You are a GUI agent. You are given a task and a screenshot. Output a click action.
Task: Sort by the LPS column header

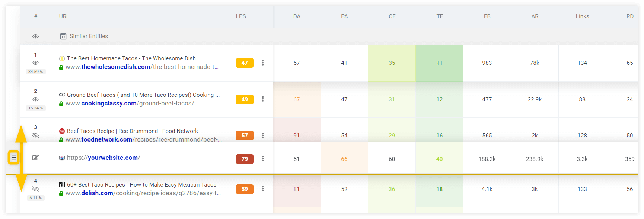click(x=241, y=16)
